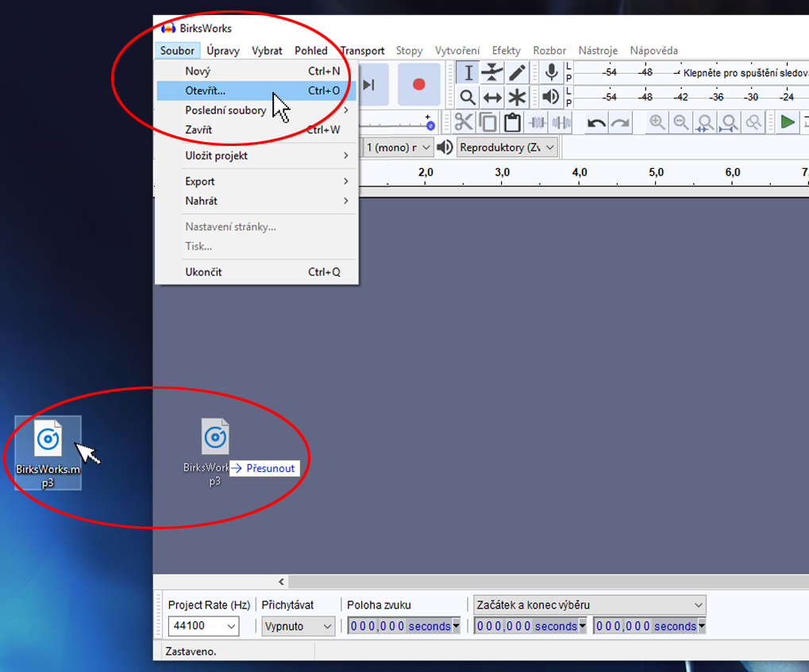
Task: Choose Nový from the Soubor menu
Action: tap(256, 71)
